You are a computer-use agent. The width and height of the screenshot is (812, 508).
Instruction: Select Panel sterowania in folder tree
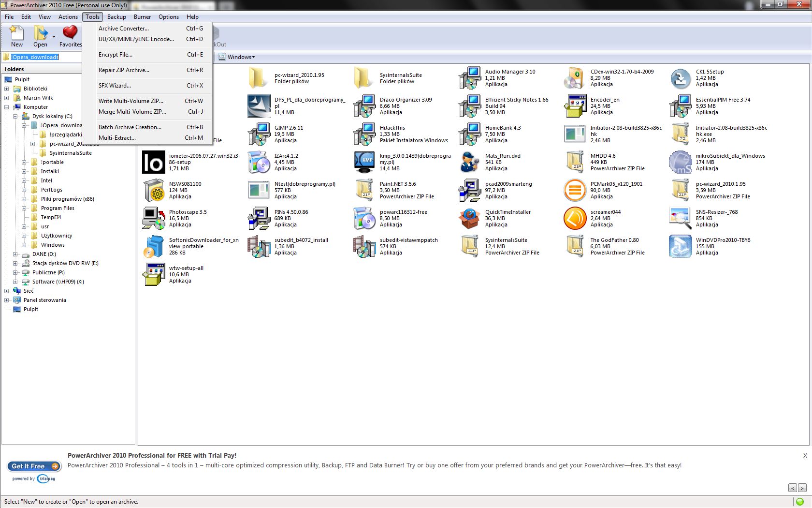pyautogui.click(x=45, y=300)
